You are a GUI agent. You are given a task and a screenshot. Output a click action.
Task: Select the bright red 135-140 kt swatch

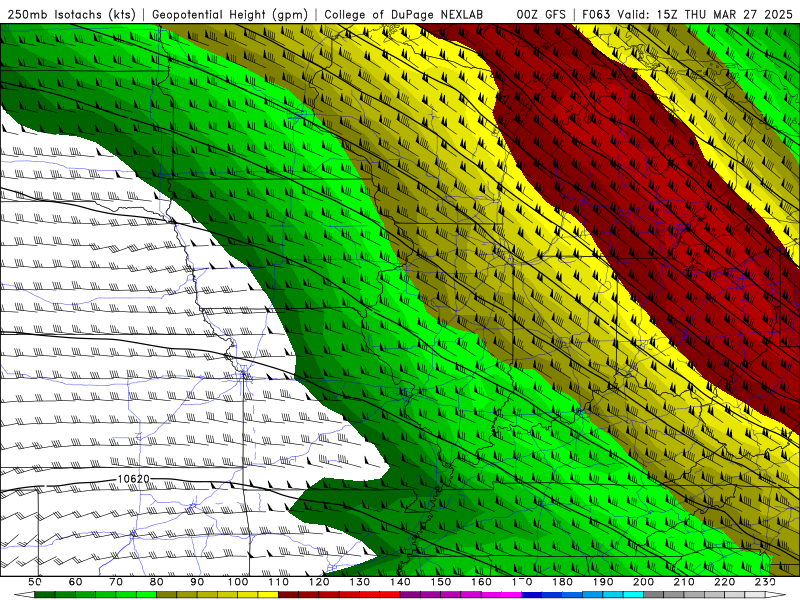coord(390,594)
